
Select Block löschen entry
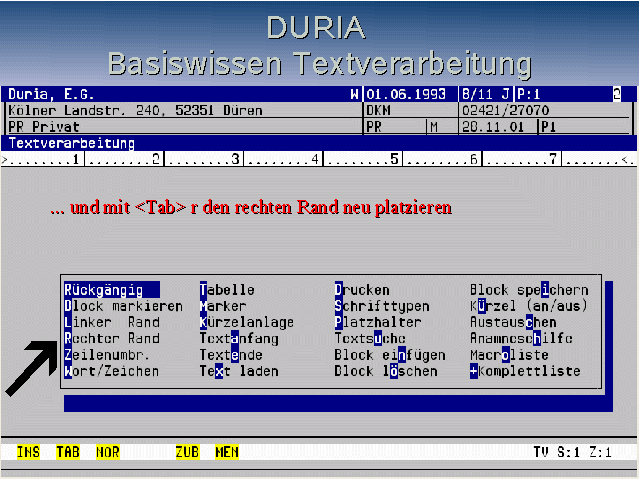click(386, 371)
